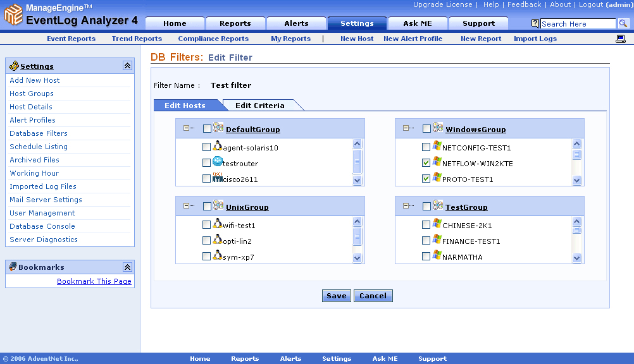Click the router icon for testrouter
Image resolution: width=634 pixels, height=364 pixels.
click(x=218, y=162)
